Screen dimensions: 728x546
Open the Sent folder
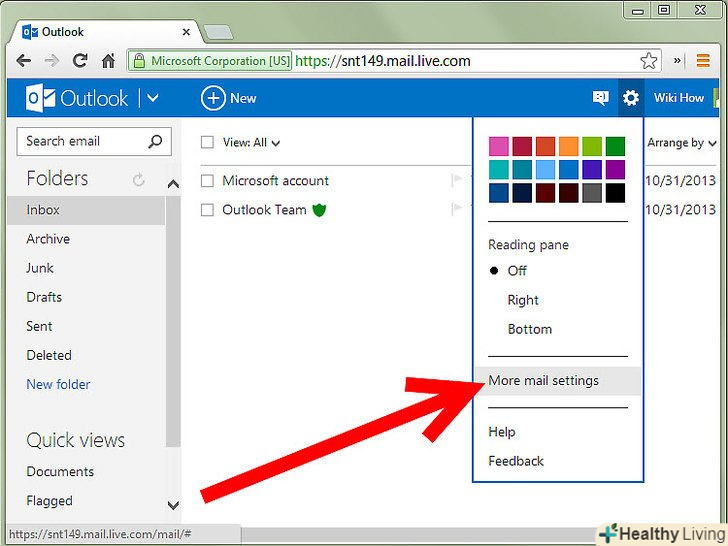(39, 326)
